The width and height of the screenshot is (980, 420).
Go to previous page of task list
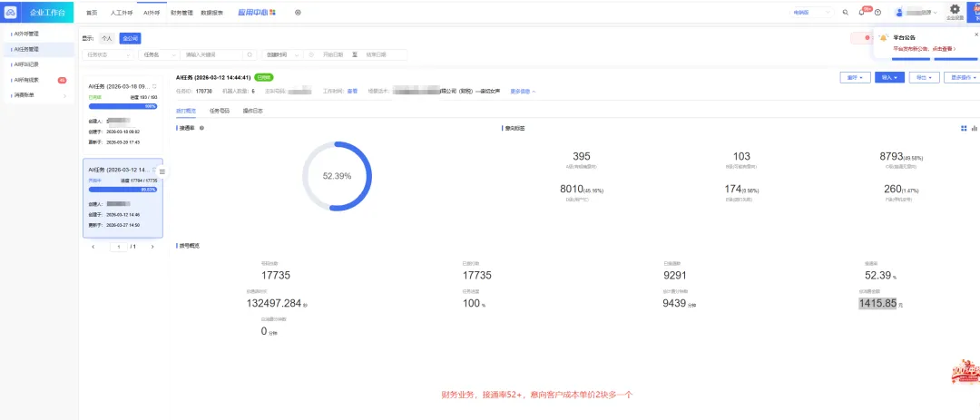click(93, 247)
